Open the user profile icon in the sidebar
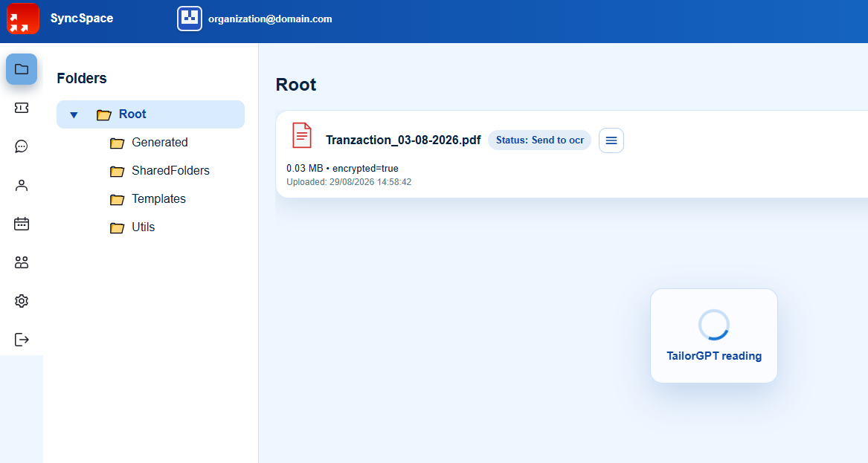Image resolution: width=868 pixels, height=463 pixels. 22,185
